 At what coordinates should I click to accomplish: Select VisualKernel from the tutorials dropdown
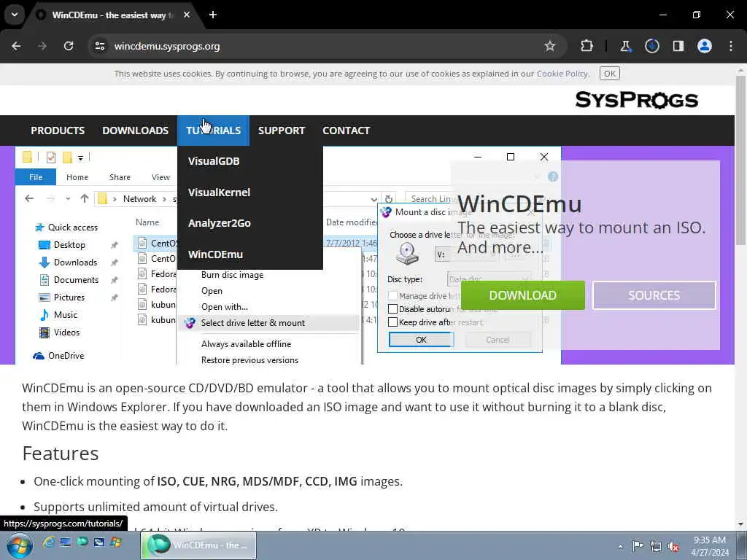click(x=250, y=192)
